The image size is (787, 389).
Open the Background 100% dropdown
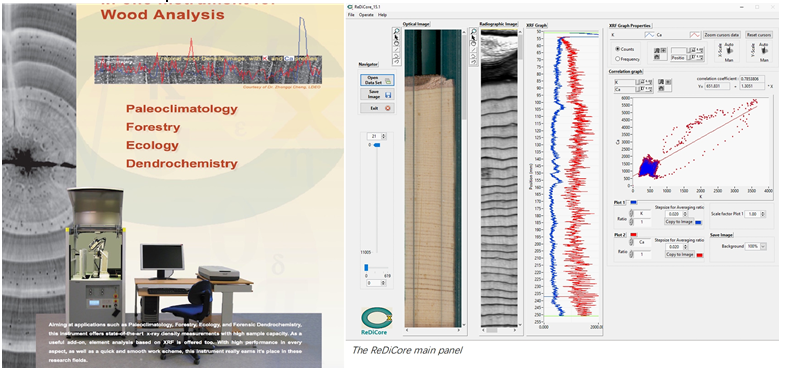(756, 246)
